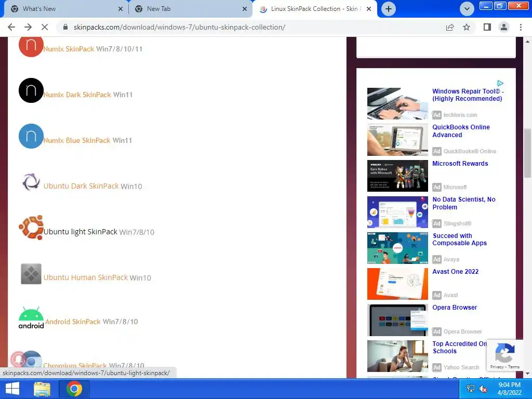The image size is (532, 399).
Task: Open File Explorer from the taskbar
Action: (42, 389)
